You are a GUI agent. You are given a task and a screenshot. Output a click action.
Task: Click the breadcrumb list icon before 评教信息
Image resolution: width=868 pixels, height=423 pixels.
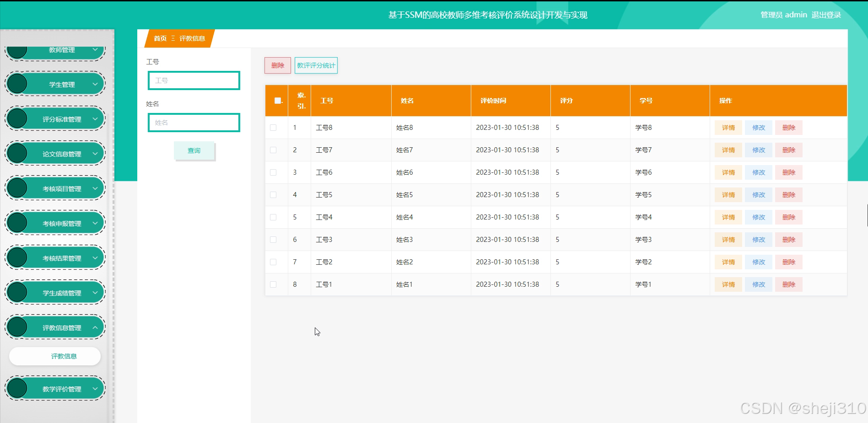point(173,38)
